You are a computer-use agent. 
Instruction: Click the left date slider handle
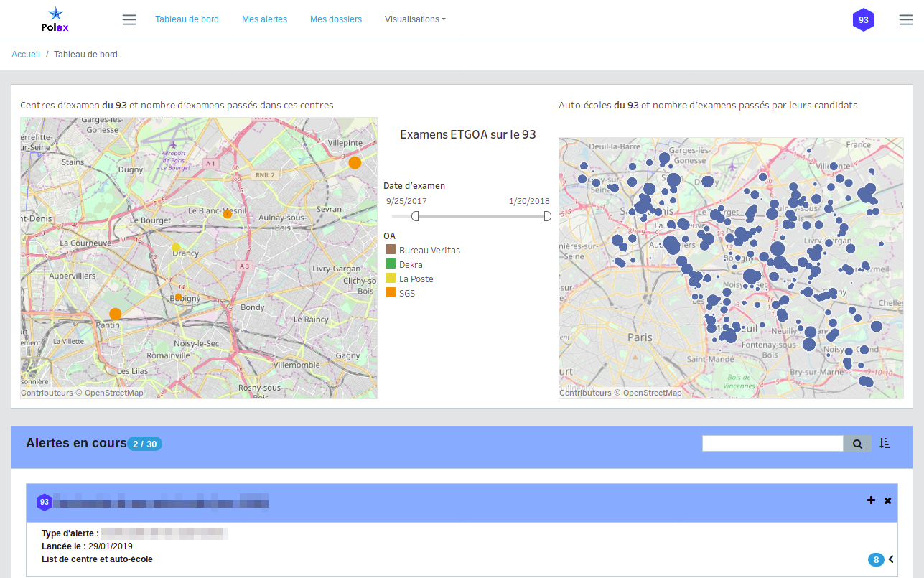point(415,216)
